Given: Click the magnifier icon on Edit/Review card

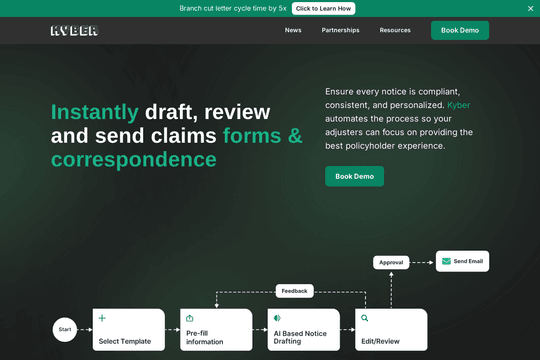Looking at the screenshot, I should 364,318.
